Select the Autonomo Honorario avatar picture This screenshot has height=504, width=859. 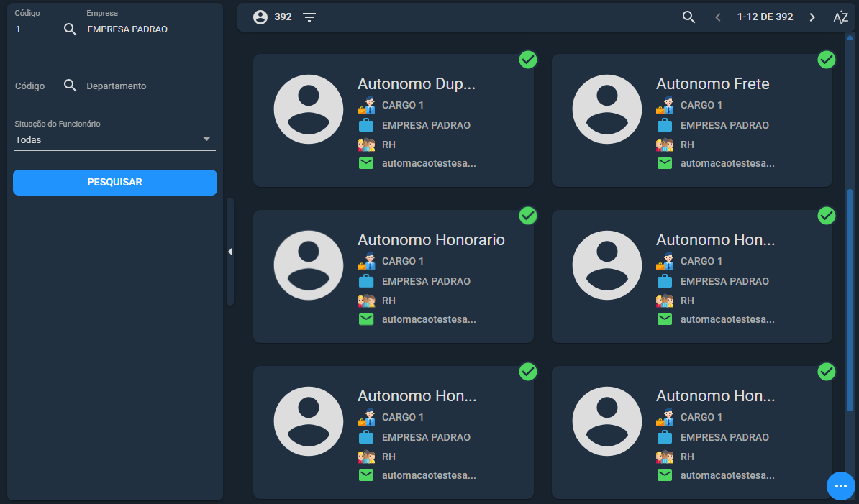pos(309,265)
